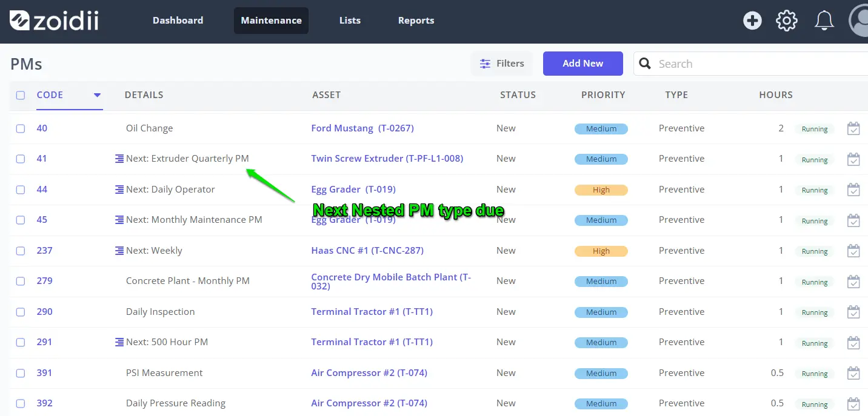The width and height of the screenshot is (868, 416).
Task: Click nested PM icon beside Extruder Quarterly PM
Action: coord(119,159)
